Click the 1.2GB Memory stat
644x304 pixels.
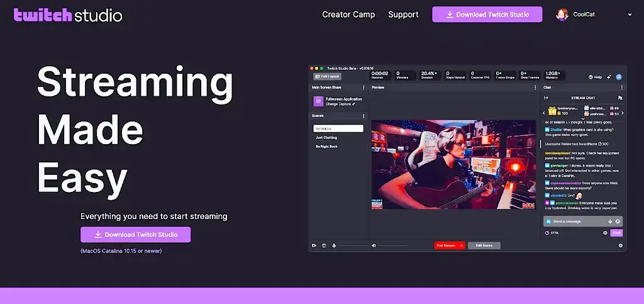(x=555, y=75)
